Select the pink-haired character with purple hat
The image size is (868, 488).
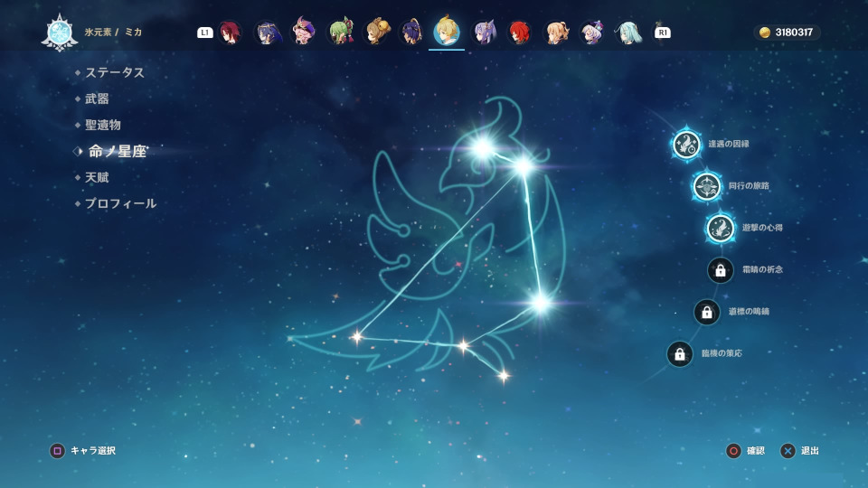pyautogui.click(x=304, y=32)
